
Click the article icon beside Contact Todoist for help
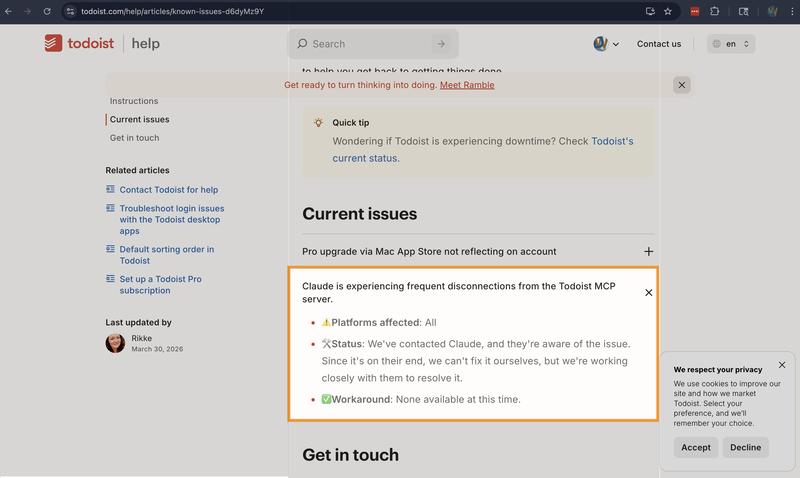(x=110, y=189)
